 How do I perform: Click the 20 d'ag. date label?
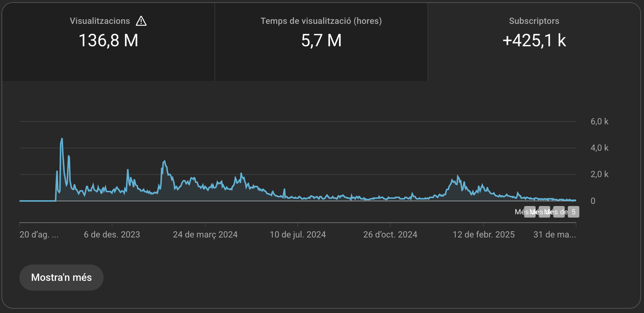click(39, 235)
